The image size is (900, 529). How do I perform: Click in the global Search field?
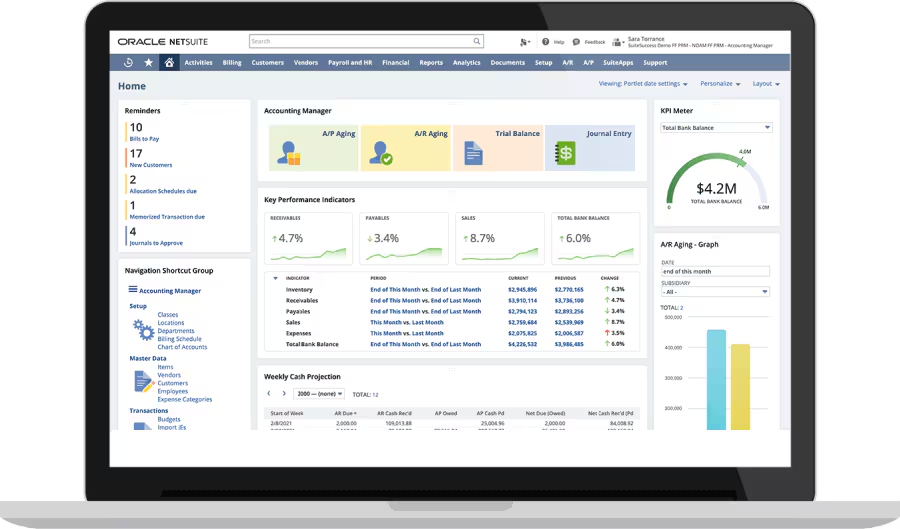(x=365, y=42)
